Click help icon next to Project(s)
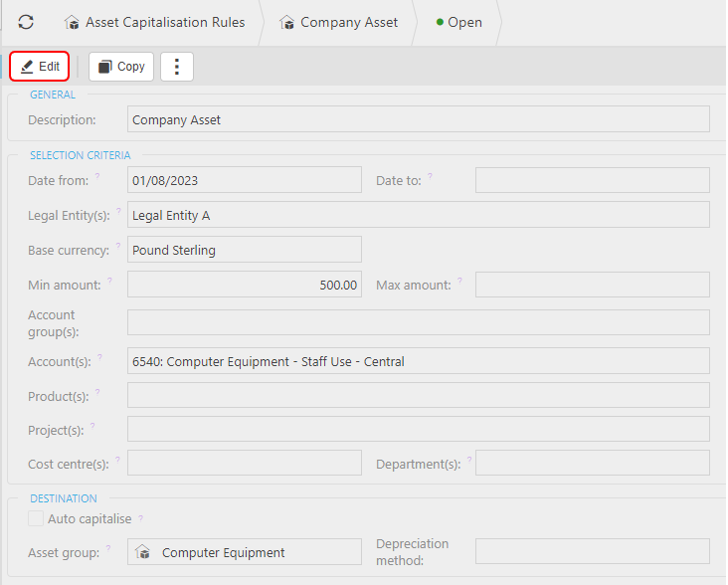This screenshot has height=585, width=728. click(92, 426)
